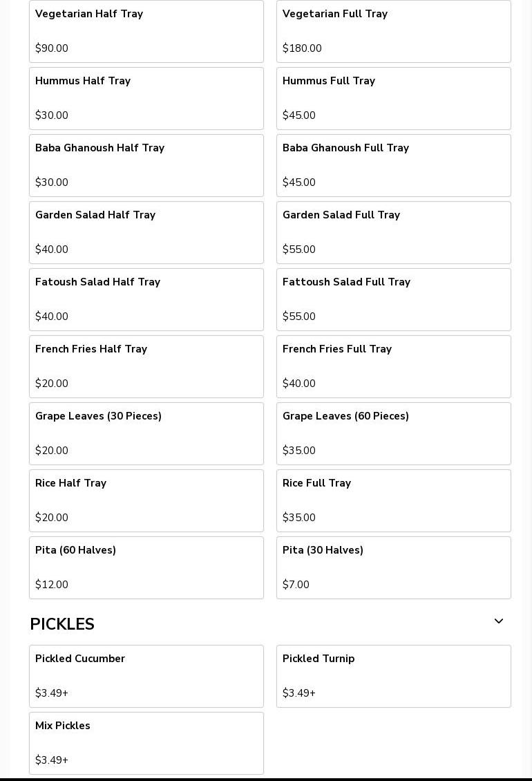532x781 pixels.
Task: Open the PICKLES category heading
Action: point(62,624)
